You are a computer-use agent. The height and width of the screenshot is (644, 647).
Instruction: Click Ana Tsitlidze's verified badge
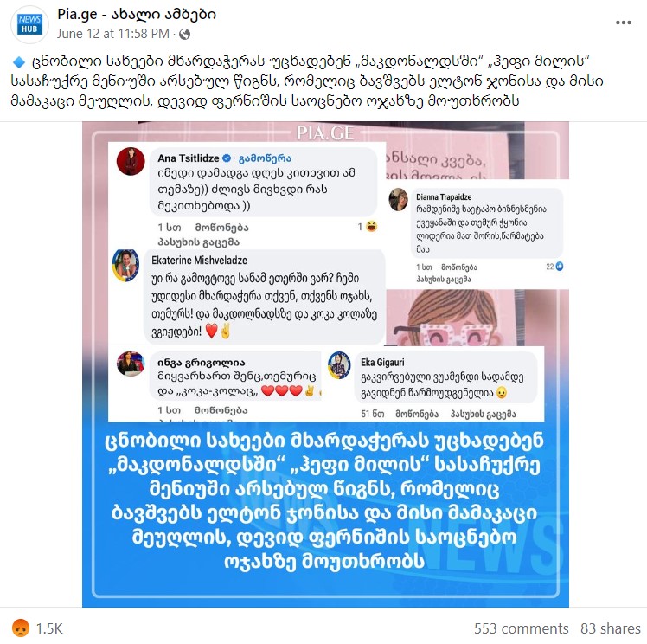click(x=227, y=158)
